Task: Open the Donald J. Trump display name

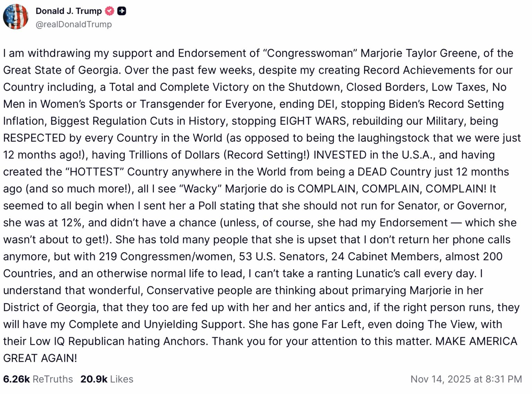Action: tap(69, 11)
